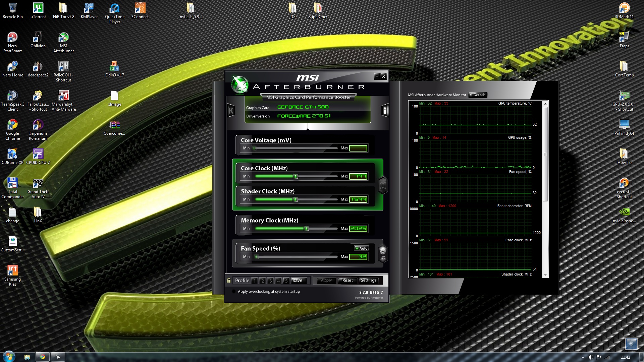Open the information i side button
The image size is (644, 362).
click(x=385, y=110)
